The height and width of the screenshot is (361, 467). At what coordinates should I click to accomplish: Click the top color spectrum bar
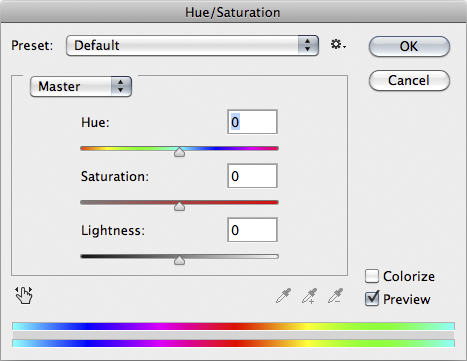pyautogui.click(x=233, y=326)
